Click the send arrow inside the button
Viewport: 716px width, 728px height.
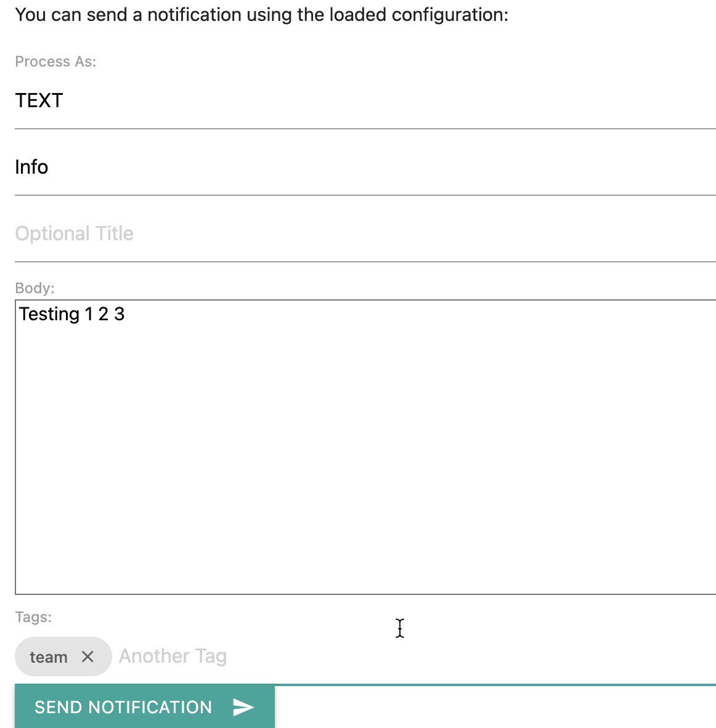tap(243, 707)
